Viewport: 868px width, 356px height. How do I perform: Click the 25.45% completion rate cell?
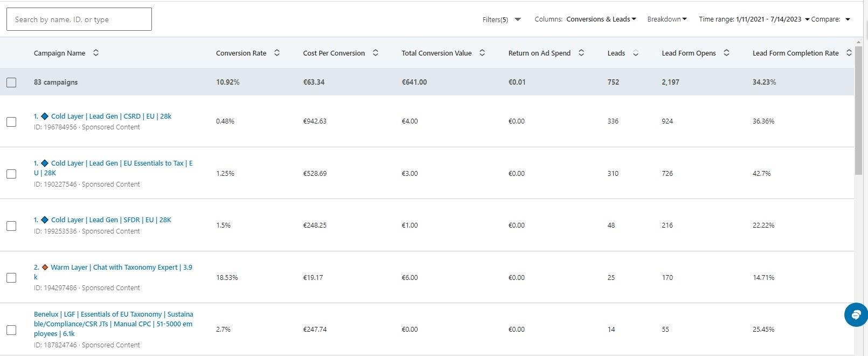[763, 330]
